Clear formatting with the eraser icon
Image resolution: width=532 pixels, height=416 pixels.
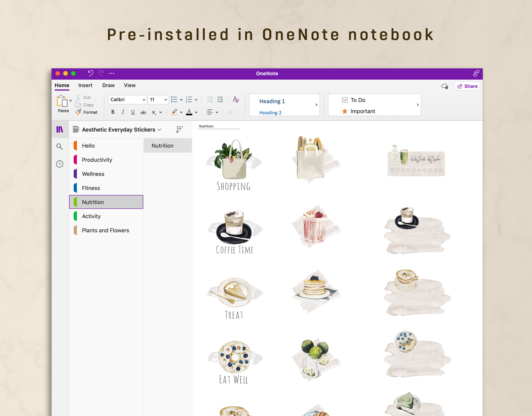tap(236, 99)
